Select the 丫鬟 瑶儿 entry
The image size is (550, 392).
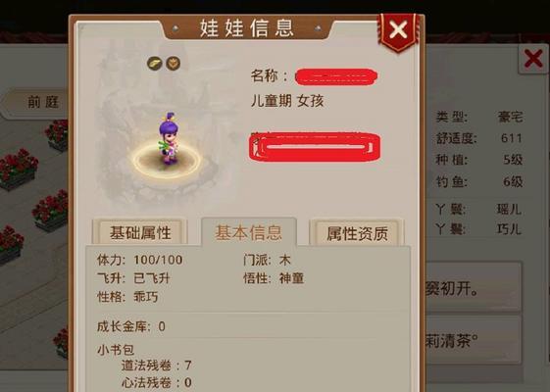478,210
